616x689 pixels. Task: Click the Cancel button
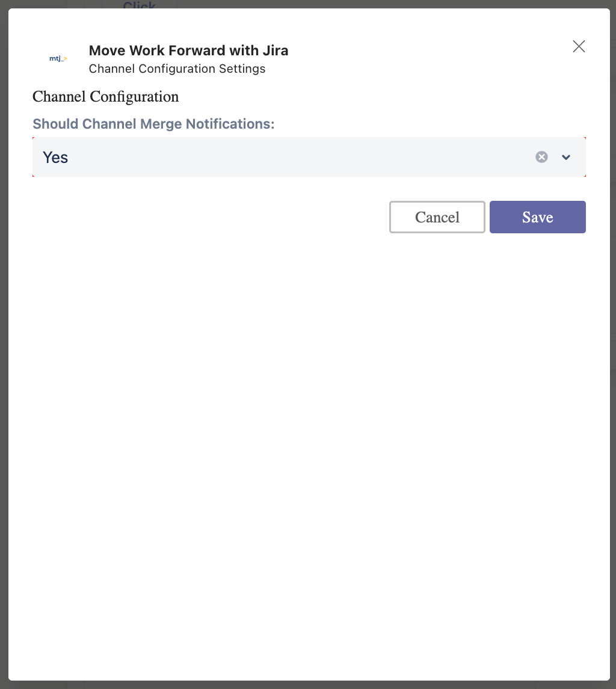437,217
